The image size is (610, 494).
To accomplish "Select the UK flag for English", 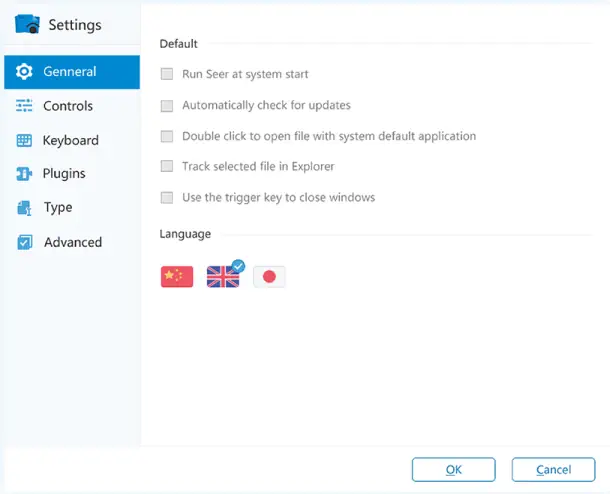I will [223, 277].
